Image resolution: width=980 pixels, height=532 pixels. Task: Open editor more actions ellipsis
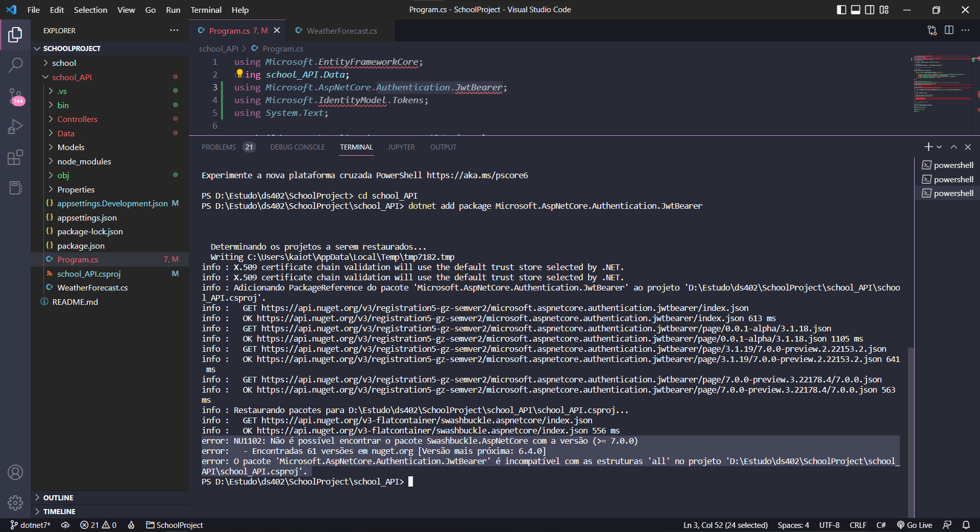965,31
